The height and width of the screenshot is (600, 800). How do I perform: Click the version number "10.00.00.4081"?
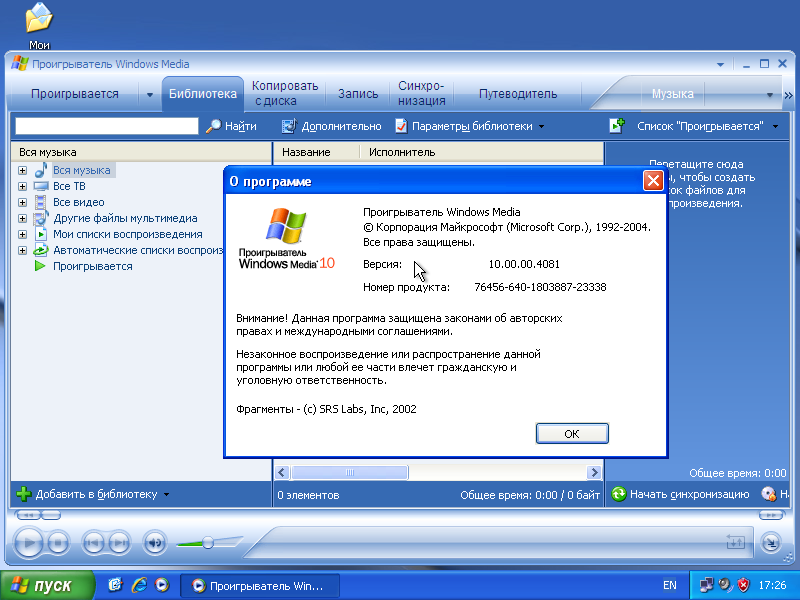[x=524, y=264]
